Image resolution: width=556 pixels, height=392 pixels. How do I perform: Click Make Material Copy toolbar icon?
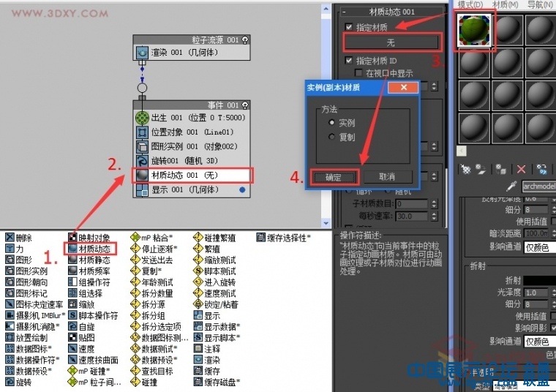coord(541,170)
